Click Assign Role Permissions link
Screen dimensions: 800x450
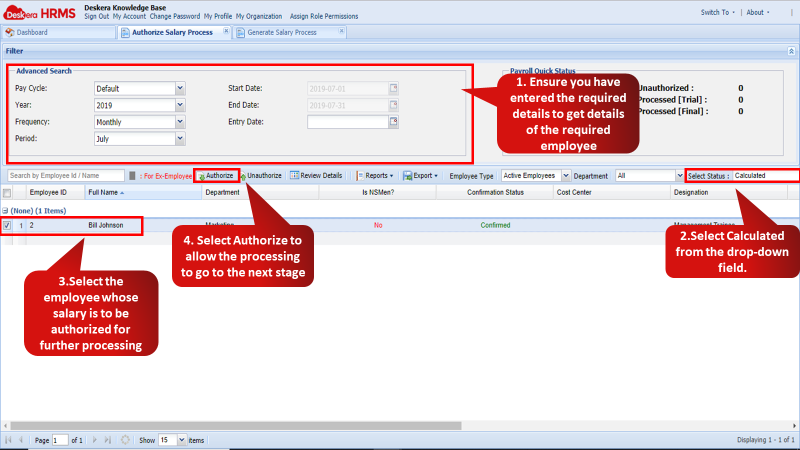pos(324,16)
